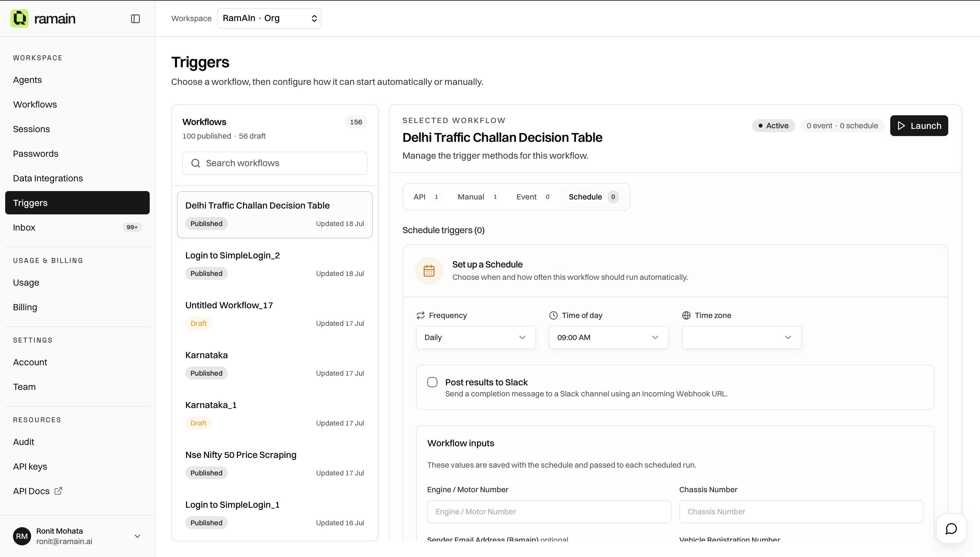Open the Billing page
Image resolution: width=980 pixels, height=557 pixels.
[x=77, y=307]
